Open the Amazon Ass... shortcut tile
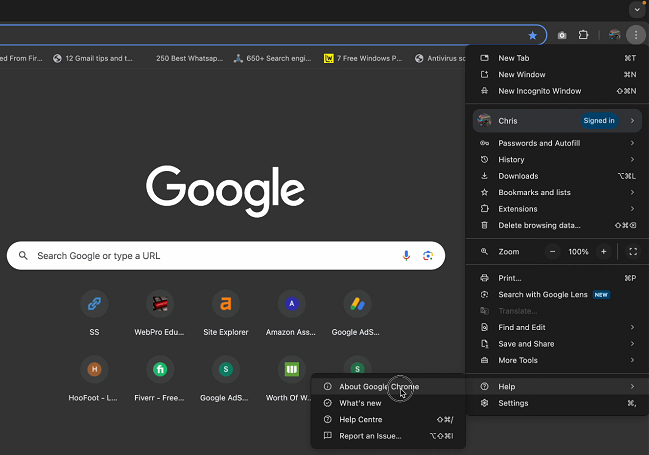Viewport: 649px width, 455px height. 291,313
